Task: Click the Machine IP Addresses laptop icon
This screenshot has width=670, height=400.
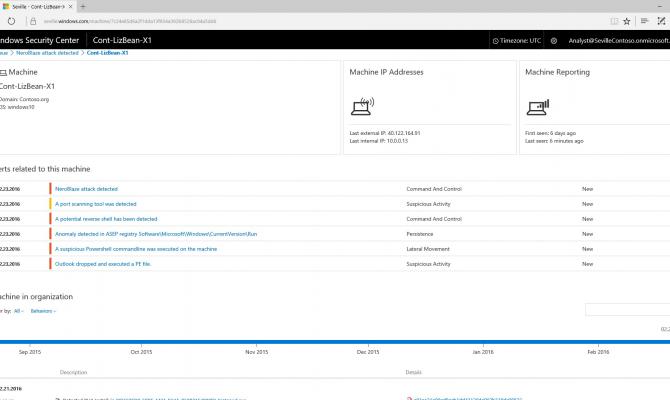Action: [x=362, y=106]
